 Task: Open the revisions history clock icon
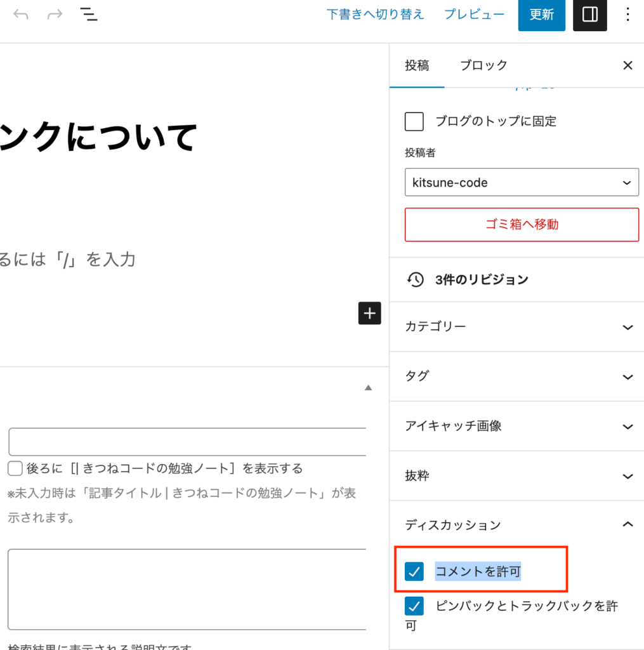(x=415, y=279)
